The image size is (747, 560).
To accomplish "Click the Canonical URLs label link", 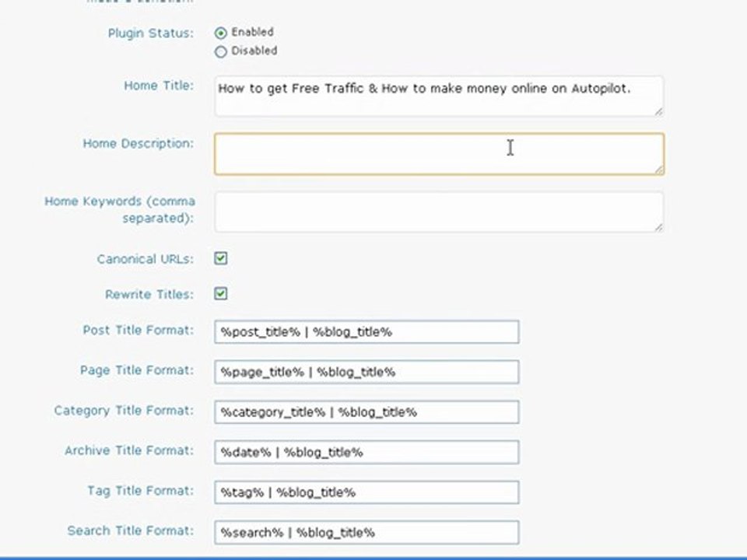I will pyautogui.click(x=146, y=259).
